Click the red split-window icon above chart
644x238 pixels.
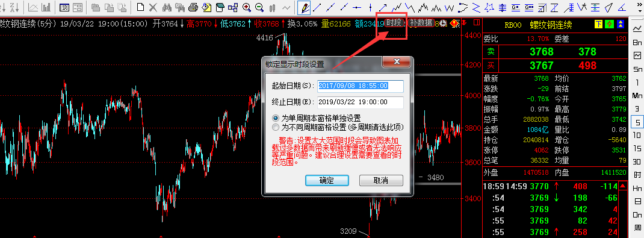point(477,23)
